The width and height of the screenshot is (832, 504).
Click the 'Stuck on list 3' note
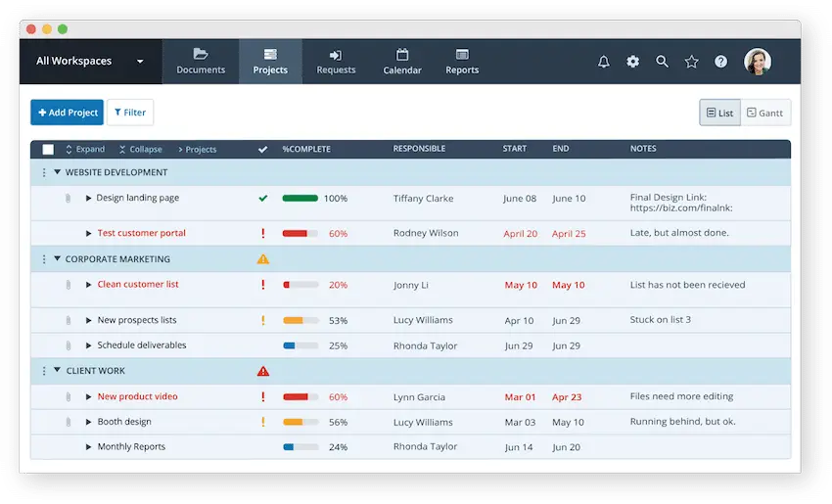(660, 319)
